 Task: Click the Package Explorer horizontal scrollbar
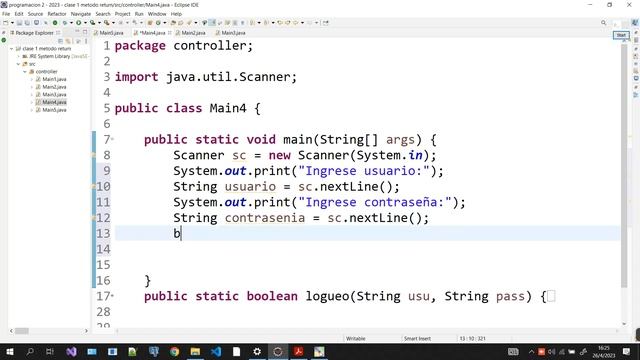[x=22, y=331]
